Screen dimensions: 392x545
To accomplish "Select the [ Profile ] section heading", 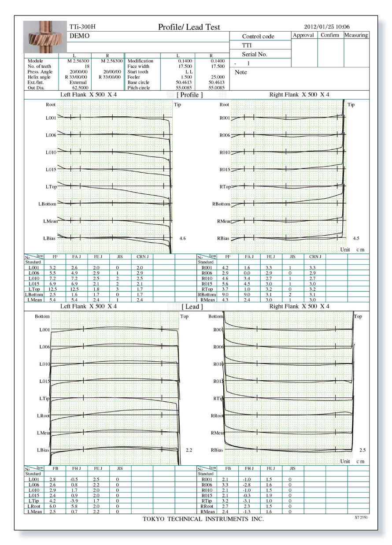I will [189, 95].
